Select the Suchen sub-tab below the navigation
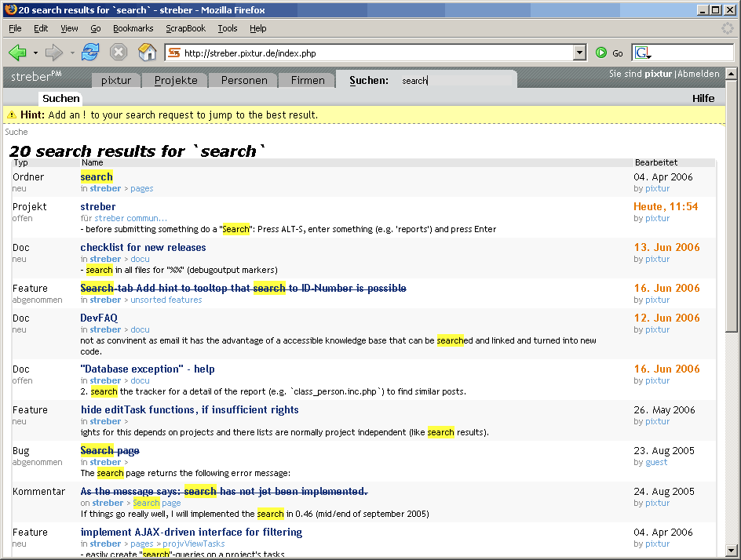Image resolution: width=741 pixels, height=560 pixels. (x=61, y=98)
